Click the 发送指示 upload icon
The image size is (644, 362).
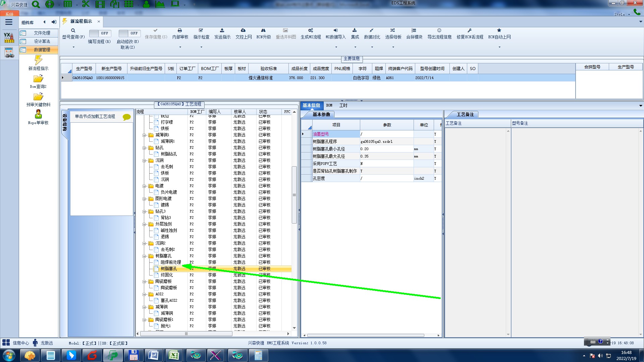(x=222, y=31)
